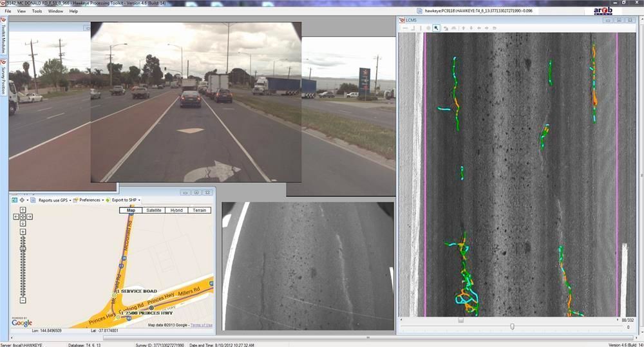This screenshot has width=644, height=347.
Task: Click the undo arrow in LCMS toolbar
Action: 446,28
